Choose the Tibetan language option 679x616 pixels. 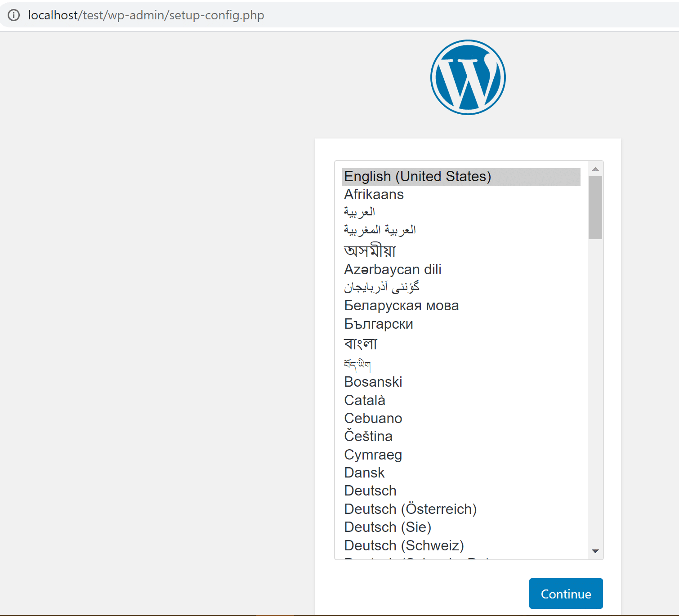461,364
